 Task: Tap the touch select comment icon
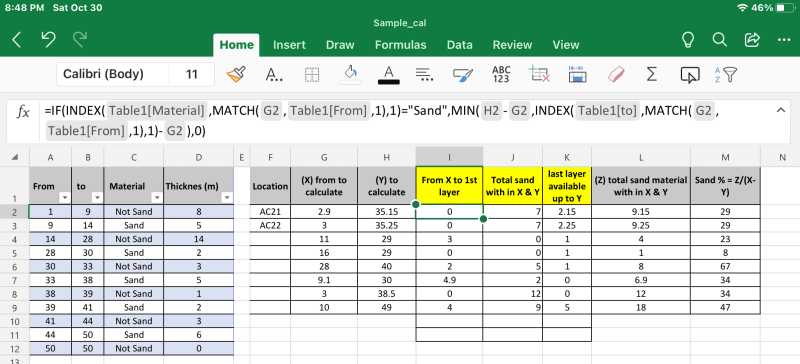(x=690, y=75)
